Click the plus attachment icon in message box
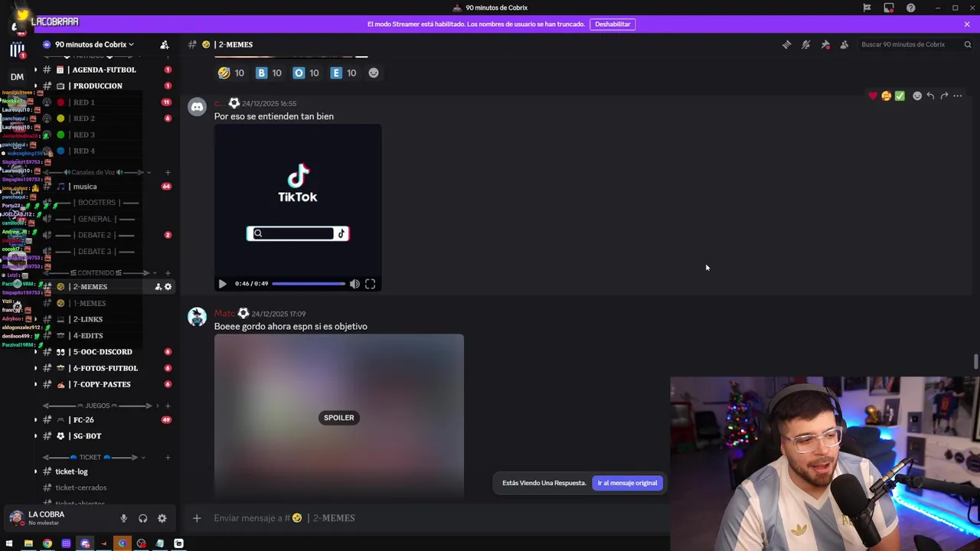Screen dimensions: 980x551 coord(197,518)
